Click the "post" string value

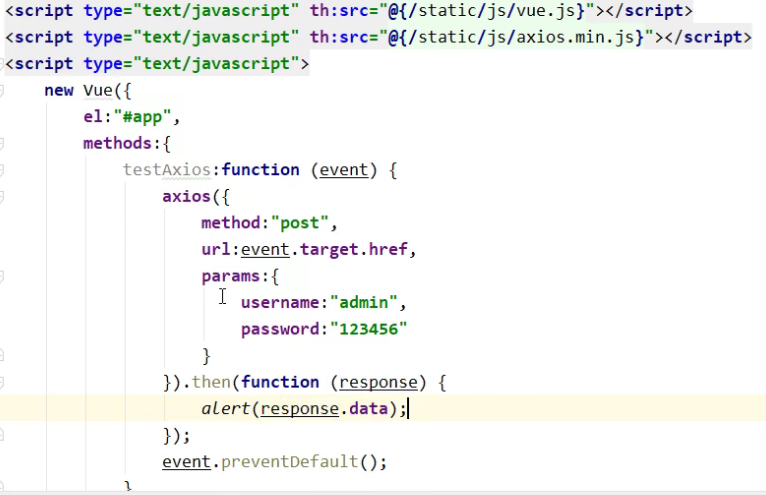[x=299, y=223]
